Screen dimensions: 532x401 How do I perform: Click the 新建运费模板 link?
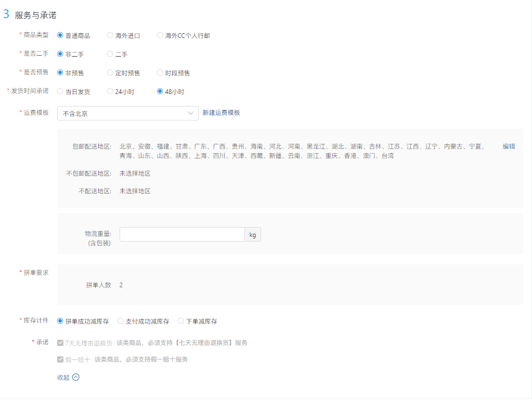tap(221, 113)
